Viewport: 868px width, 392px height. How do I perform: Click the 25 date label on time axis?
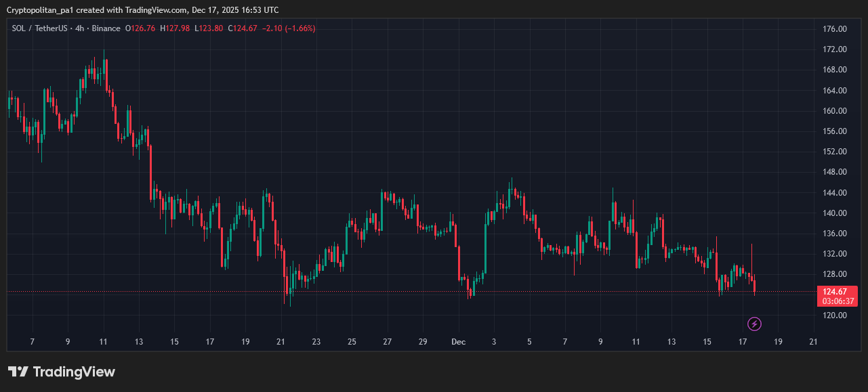pyautogui.click(x=352, y=342)
